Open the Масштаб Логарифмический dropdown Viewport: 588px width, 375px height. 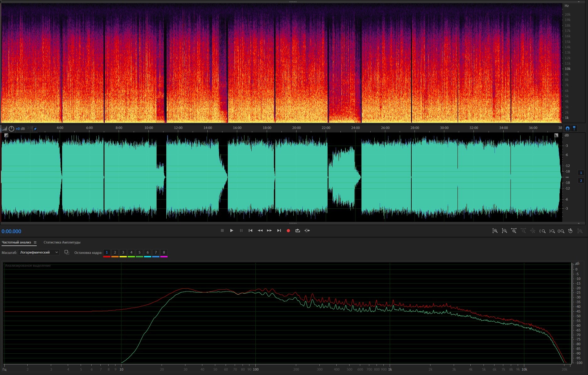(39, 252)
